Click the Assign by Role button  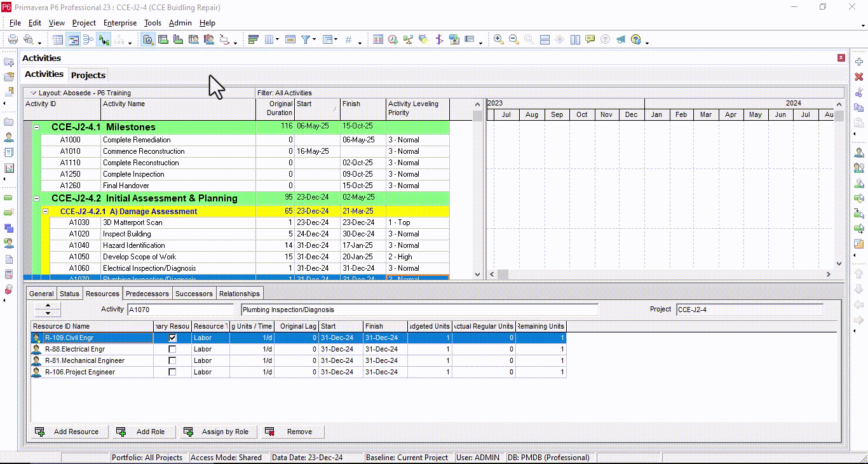(218, 432)
